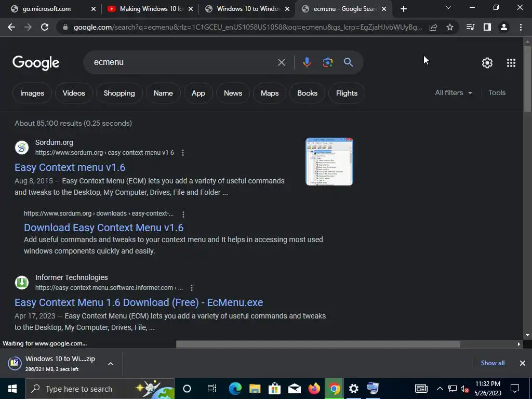The height and width of the screenshot is (399, 532).
Task: Open Easy Context menu v1.6 result
Action: click(x=70, y=167)
